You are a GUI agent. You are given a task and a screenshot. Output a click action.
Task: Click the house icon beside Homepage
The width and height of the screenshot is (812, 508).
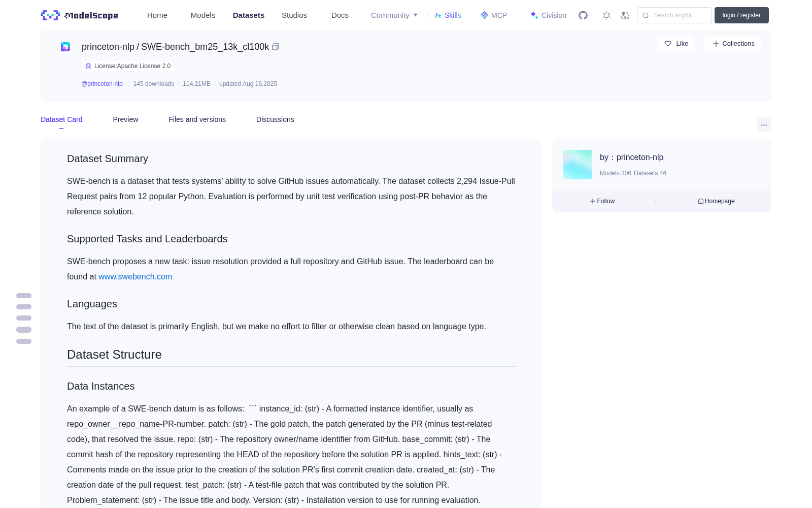[x=701, y=201]
